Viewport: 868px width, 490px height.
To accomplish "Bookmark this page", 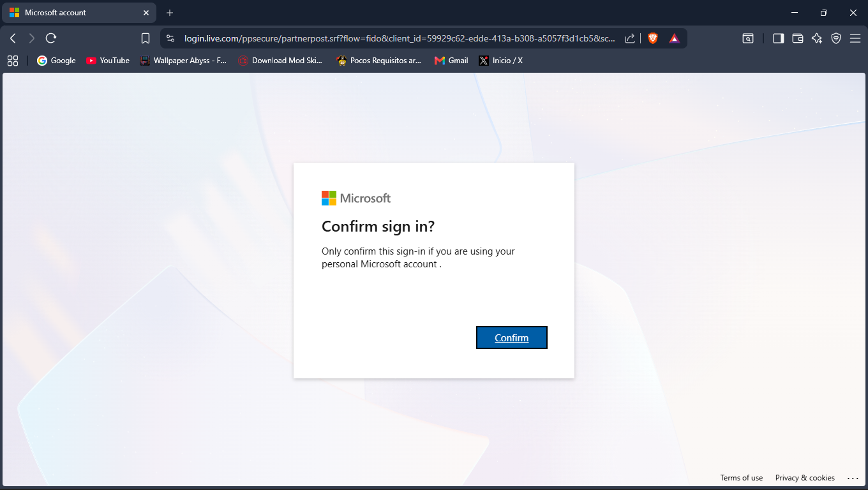I will tap(146, 38).
